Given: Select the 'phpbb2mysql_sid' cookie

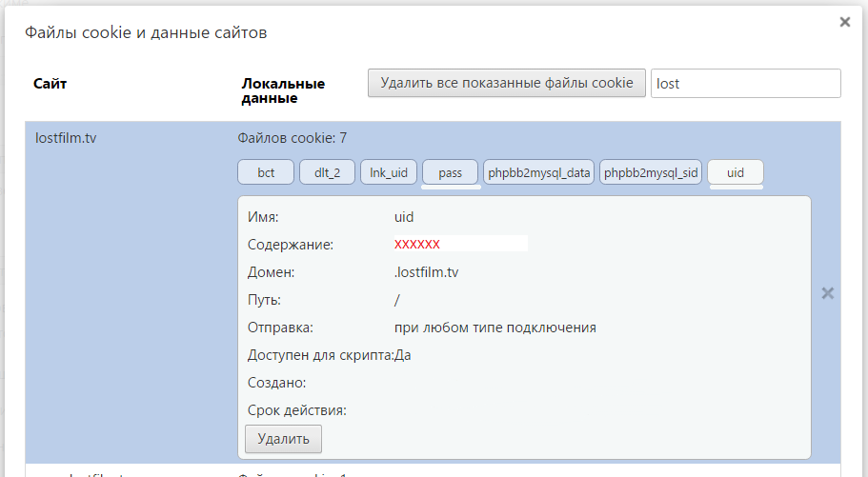Looking at the screenshot, I should pos(651,172).
